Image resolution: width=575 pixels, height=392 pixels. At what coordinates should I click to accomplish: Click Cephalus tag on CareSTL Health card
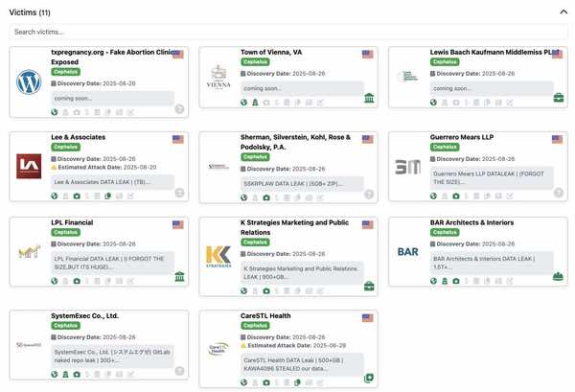[x=255, y=326]
